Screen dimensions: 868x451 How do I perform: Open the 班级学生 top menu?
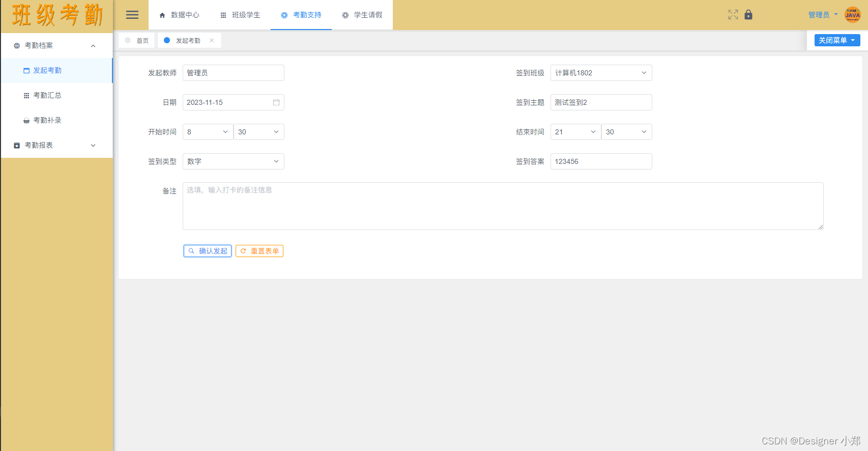pyautogui.click(x=240, y=15)
